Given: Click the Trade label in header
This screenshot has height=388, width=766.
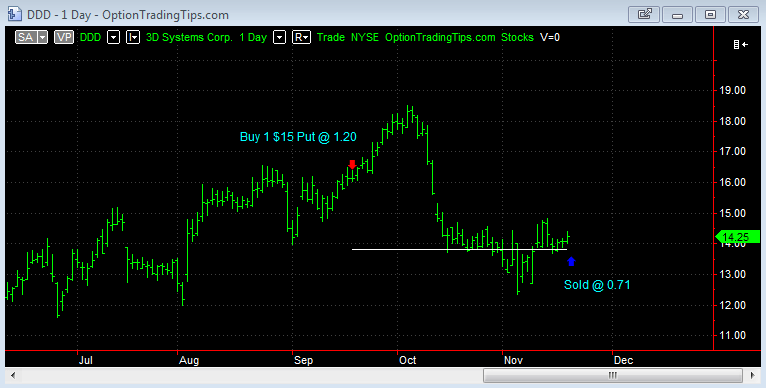Looking at the screenshot, I should [x=331, y=37].
